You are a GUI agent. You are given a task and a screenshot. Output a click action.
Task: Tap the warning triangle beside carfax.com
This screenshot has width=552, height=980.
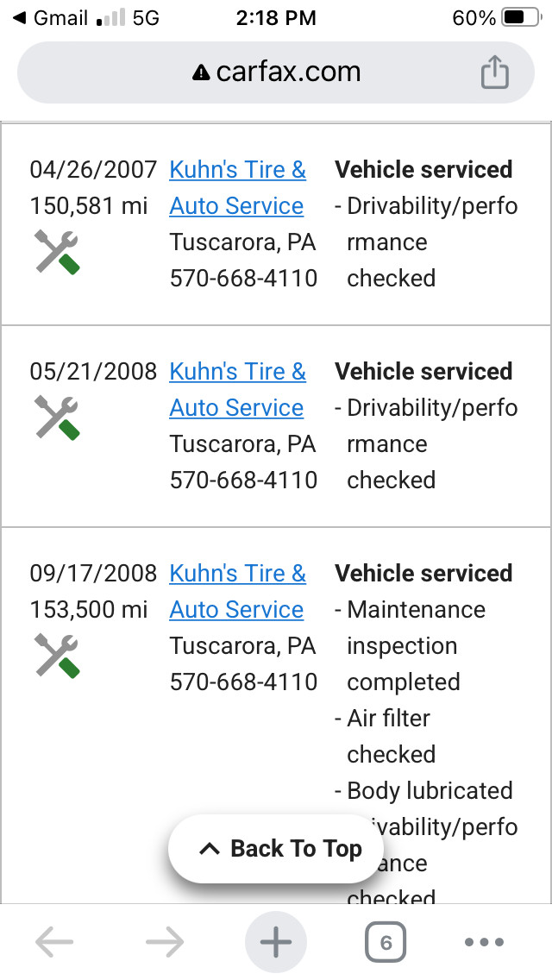[201, 73]
